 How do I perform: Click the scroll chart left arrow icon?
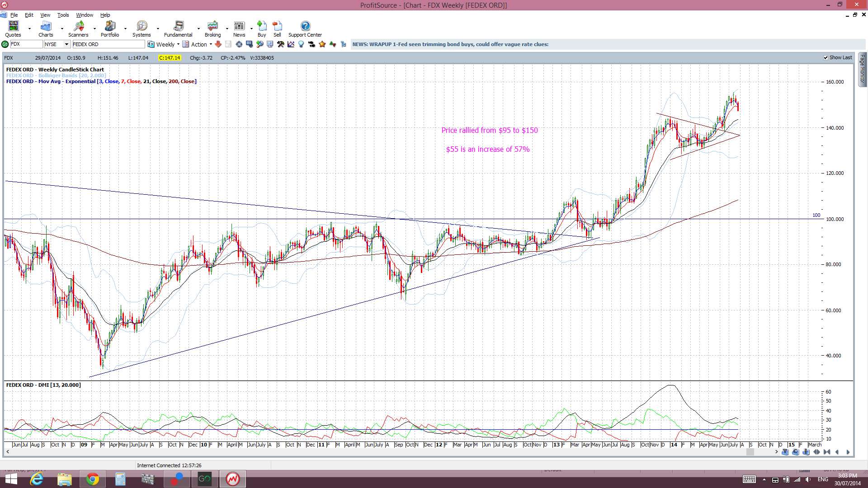[837, 452]
